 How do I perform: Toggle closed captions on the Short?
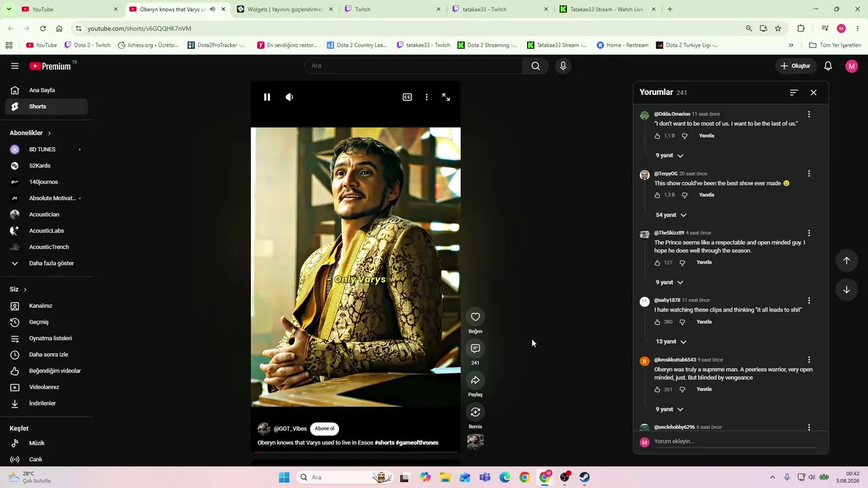click(407, 97)
